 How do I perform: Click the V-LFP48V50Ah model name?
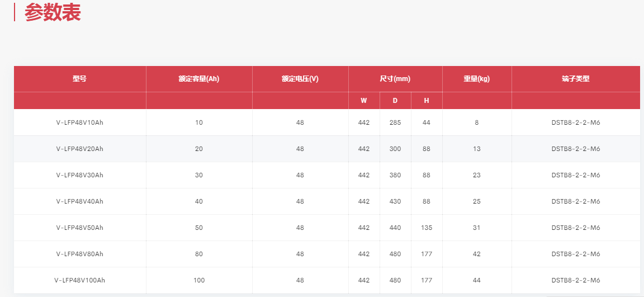click(80, 228)
